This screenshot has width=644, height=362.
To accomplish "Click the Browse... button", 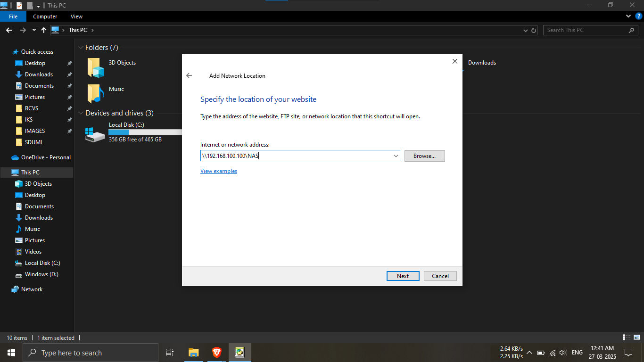I will tap(424, 156).
